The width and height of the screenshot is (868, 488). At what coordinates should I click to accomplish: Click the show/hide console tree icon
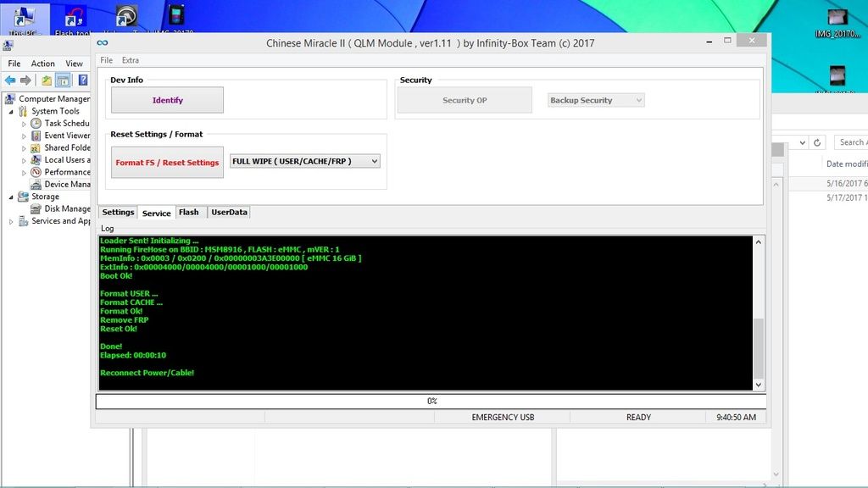(63, 80)
